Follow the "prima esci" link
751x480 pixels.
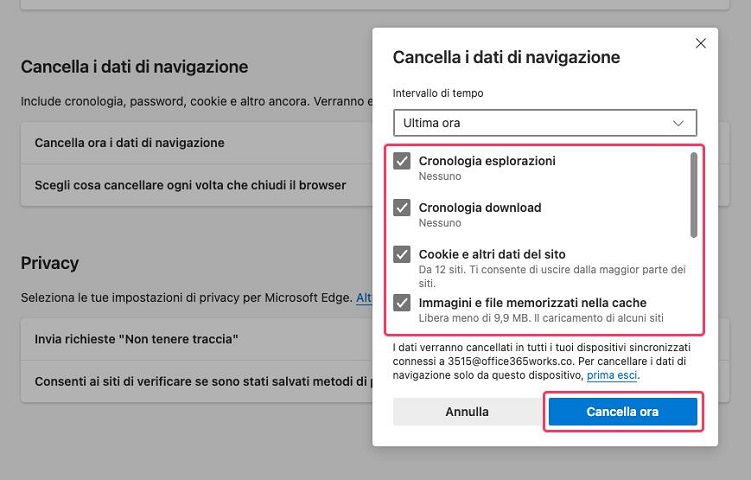coord(612,375)
